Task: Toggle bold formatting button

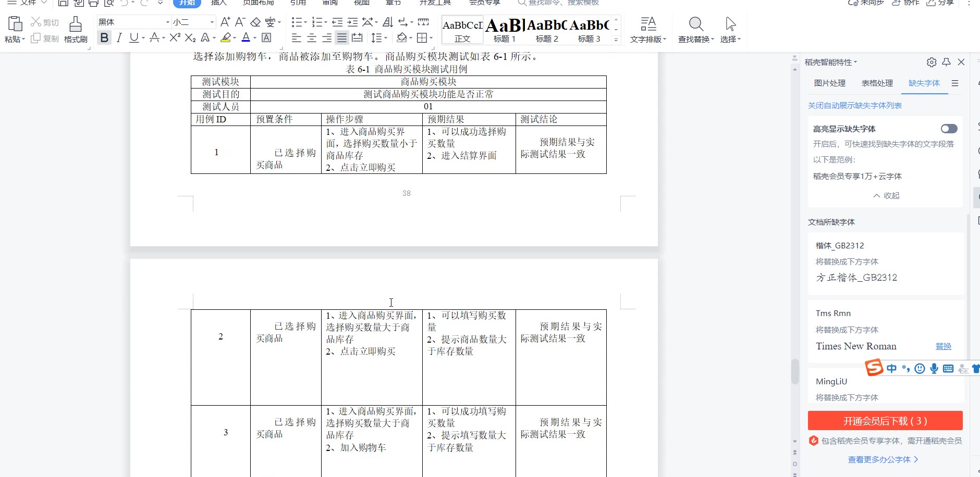Action: tap(104, 37)
